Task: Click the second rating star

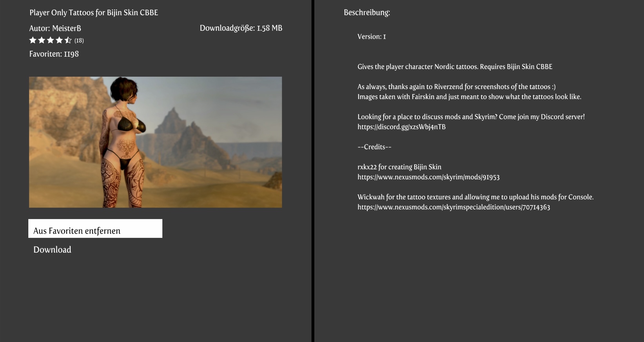Action: tap(42, 40)
